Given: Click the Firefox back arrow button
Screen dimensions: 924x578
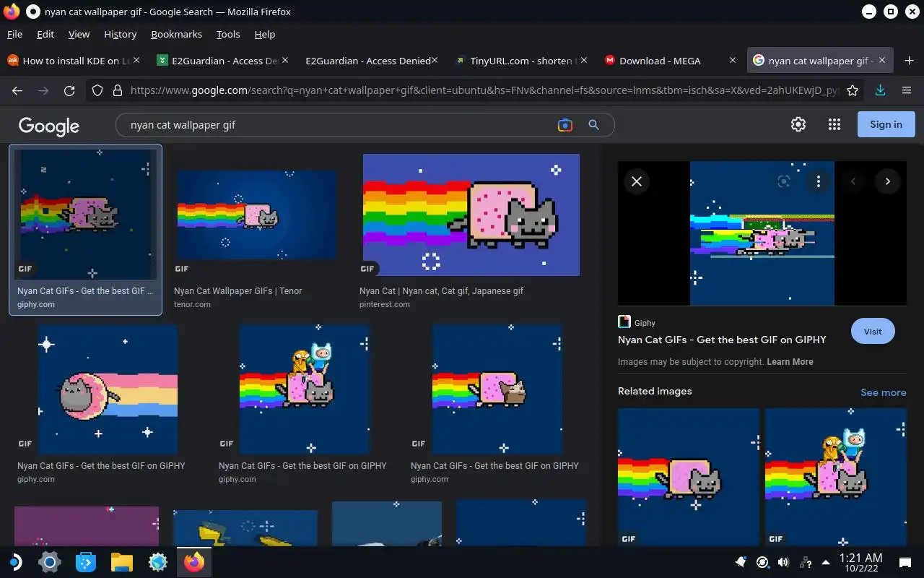Looking at the screenshot, I should (17, 90).
